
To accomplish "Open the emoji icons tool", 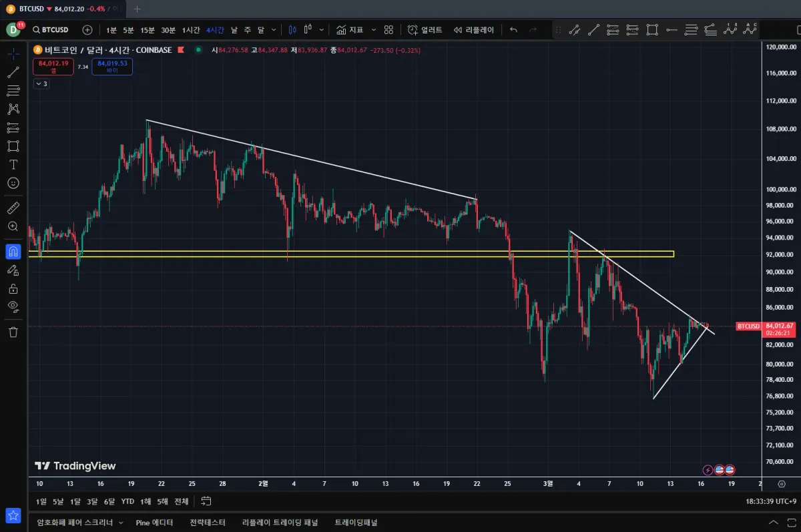I will (13, 183).
